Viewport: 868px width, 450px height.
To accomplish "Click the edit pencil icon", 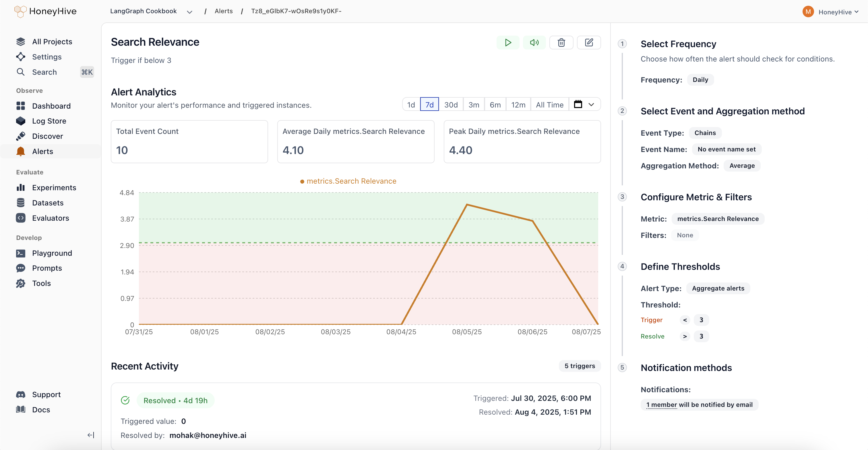I will 589,43.
